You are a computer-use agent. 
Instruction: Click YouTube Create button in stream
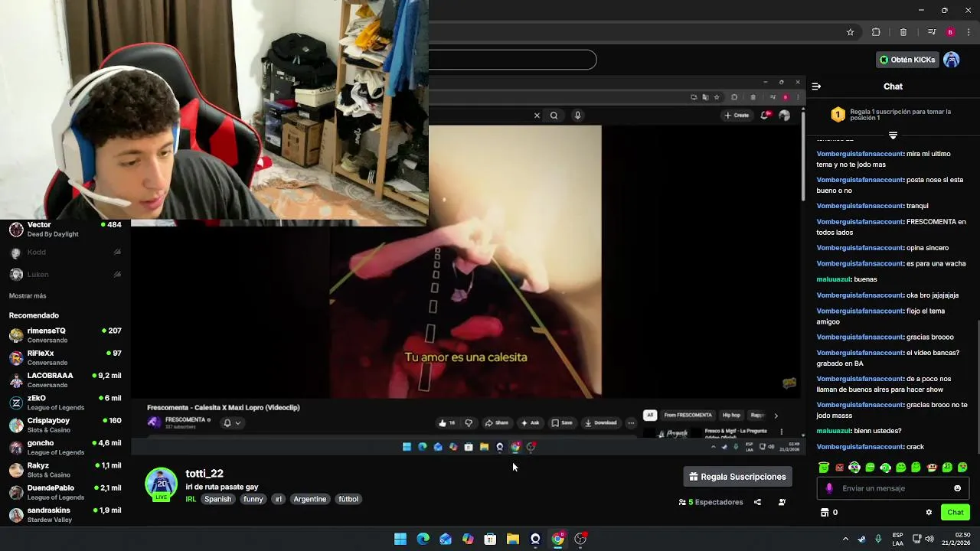point(737,116)
